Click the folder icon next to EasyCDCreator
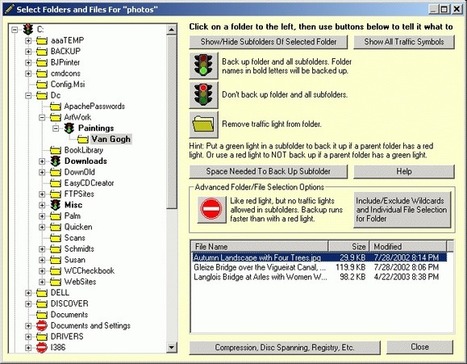The image size is (467, 364). pyautogui.click(x=55, y=183)
